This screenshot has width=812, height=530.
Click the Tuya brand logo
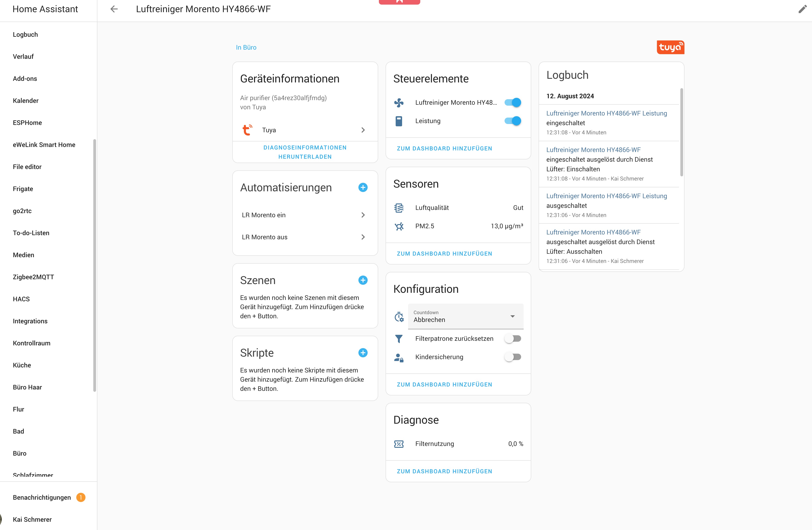670,47
